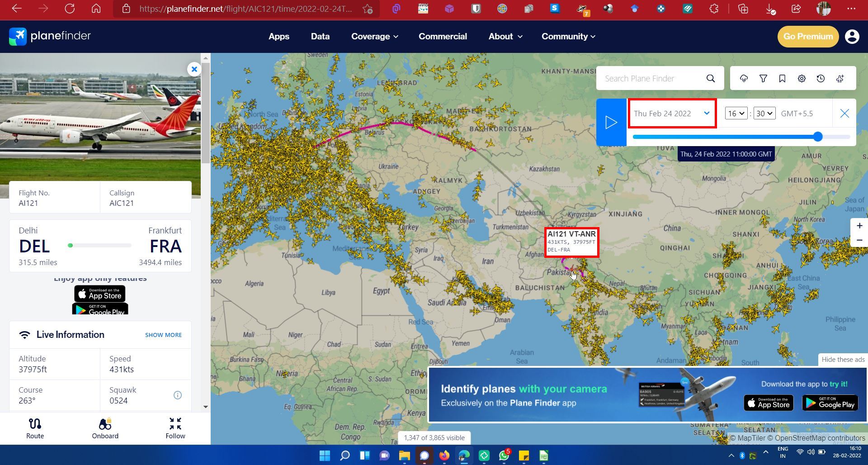The image size is (868, 465).
Task: Open the browser share icon
Action: [796, 9]
